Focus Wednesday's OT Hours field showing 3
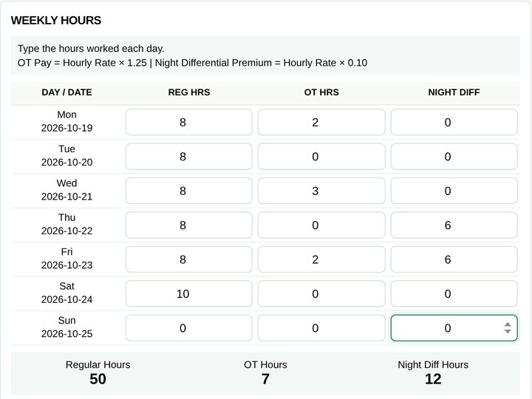The width and height of the screenshot is (532, 399). [321, 191]
